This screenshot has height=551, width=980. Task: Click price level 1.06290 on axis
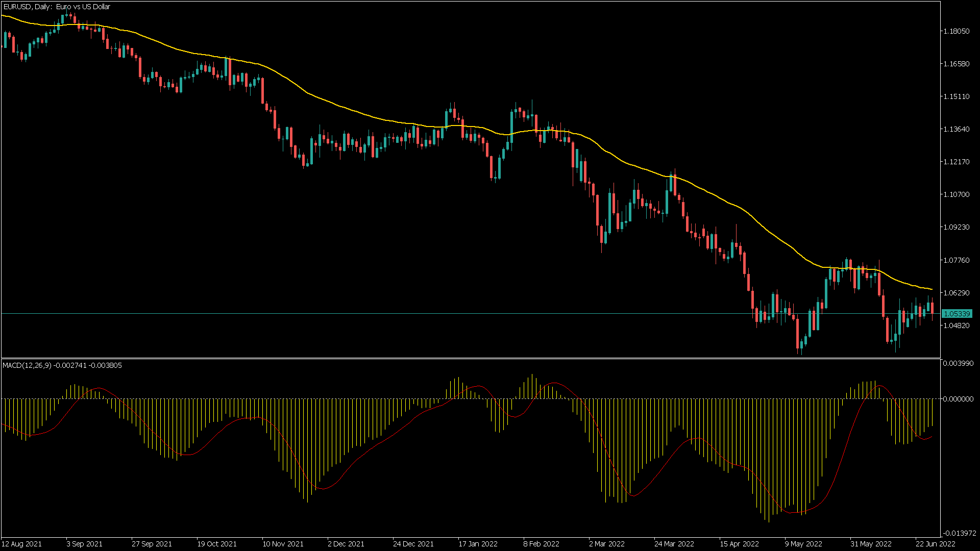pos(956,293)
